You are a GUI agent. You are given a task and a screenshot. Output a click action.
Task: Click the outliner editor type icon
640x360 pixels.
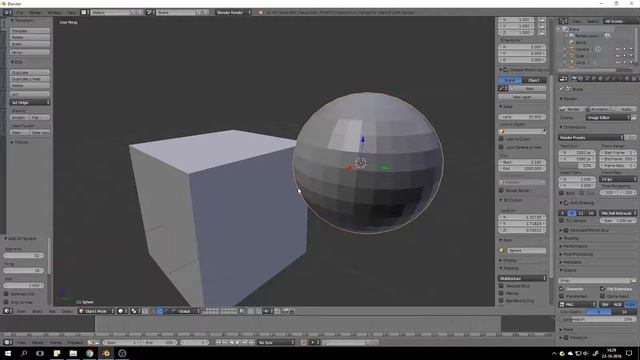564,21
